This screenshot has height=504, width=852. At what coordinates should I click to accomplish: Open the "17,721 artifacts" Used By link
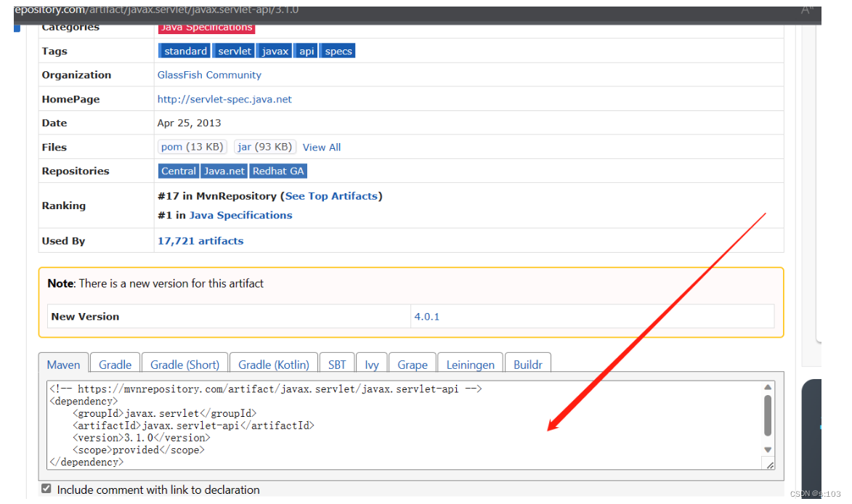pyautogui.click(x=200, y=240)
